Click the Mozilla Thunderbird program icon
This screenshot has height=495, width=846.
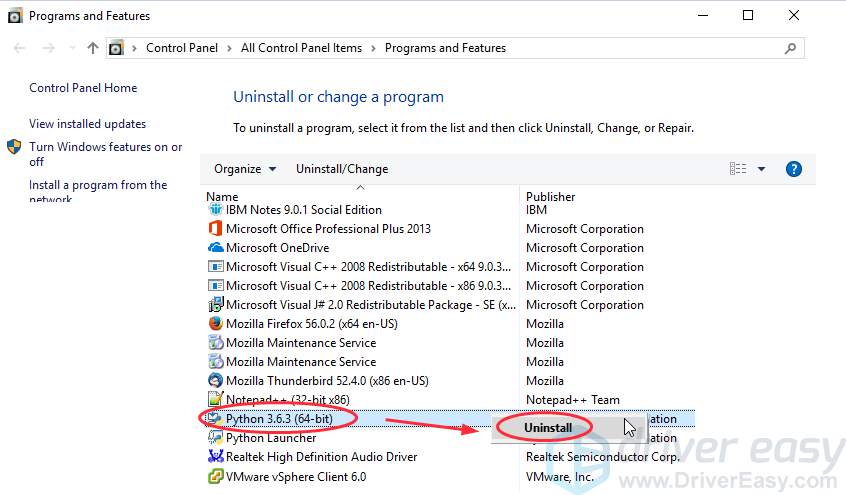pos(215,381)
